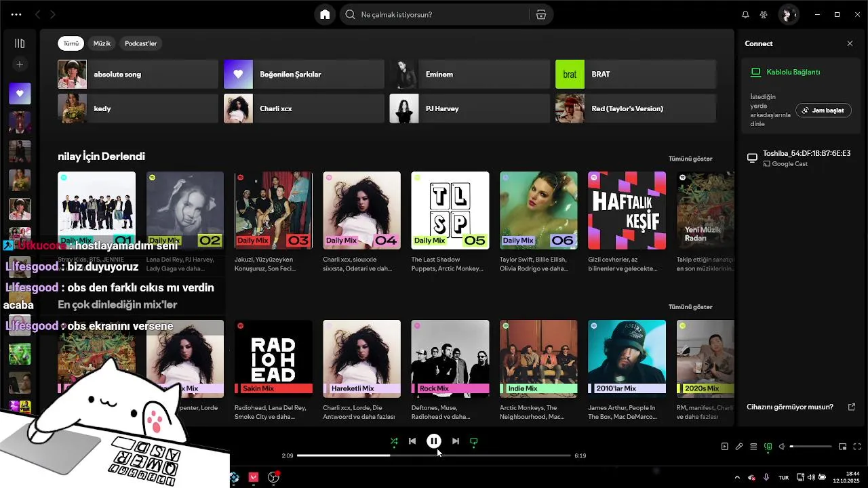Pause the current song
This screenshot has width=868, height=488.
(x=434, y=441)
